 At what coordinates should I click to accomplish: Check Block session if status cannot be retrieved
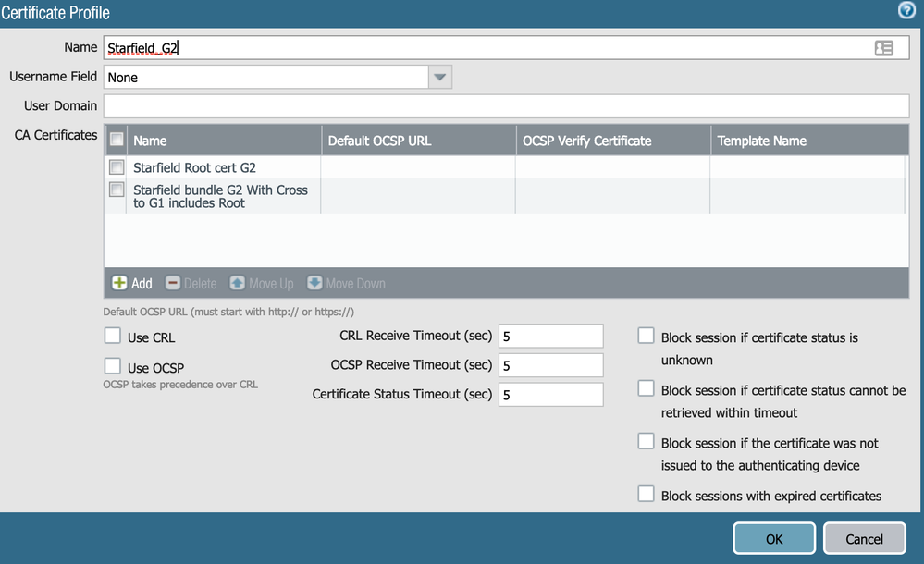click(x=646, y=387)
